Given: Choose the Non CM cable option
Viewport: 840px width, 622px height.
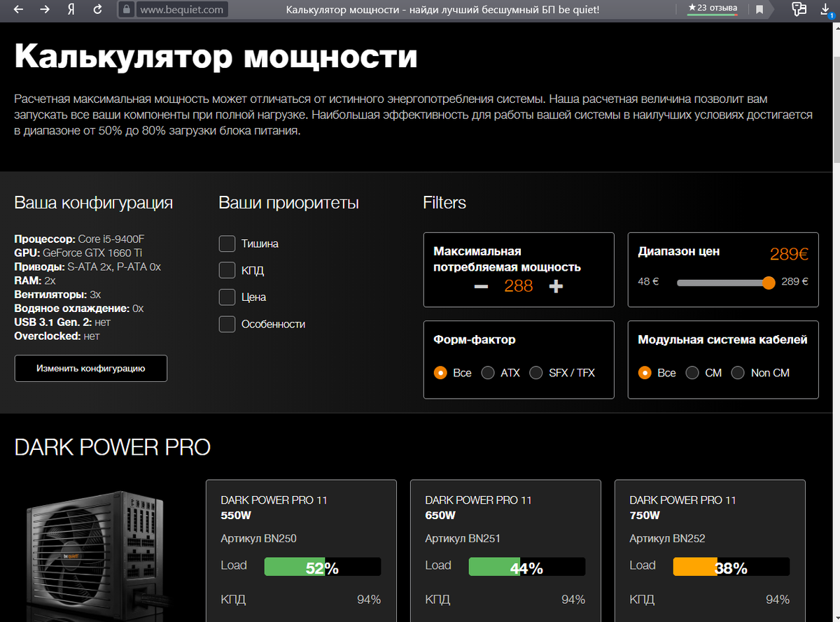Looking at the screenshot, I should (738, 373).
